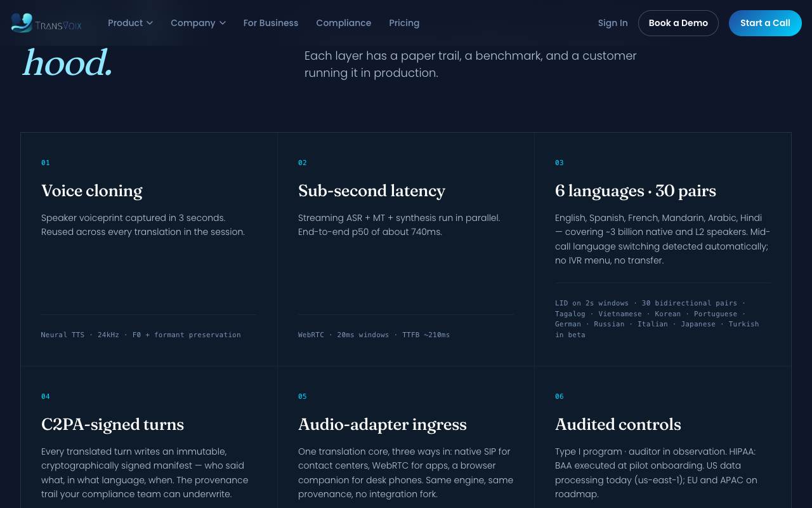Click the Type I program paragraph
The height and width of the screenshot is (508, 812).
pyautogui.click(x=657, y=472)
